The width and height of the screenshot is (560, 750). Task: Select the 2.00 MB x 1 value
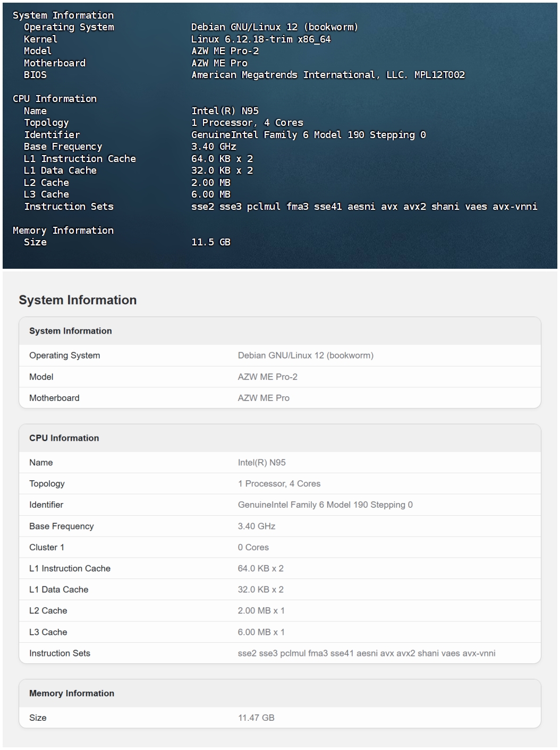[x=261, y=611]
